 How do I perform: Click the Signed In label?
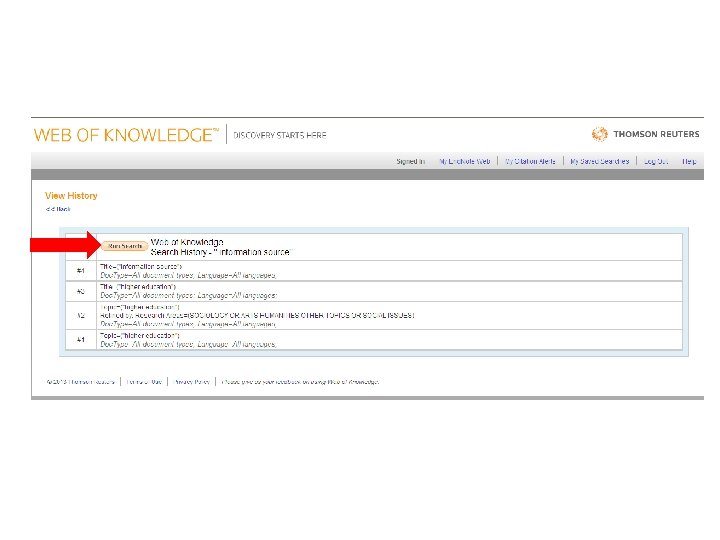point(411,161)
